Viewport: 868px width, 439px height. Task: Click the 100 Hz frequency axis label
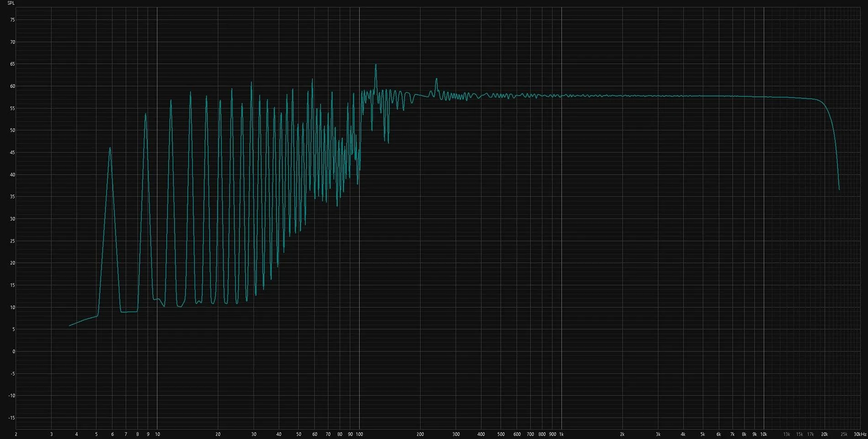pyautogui.click(x=360, y=434)
